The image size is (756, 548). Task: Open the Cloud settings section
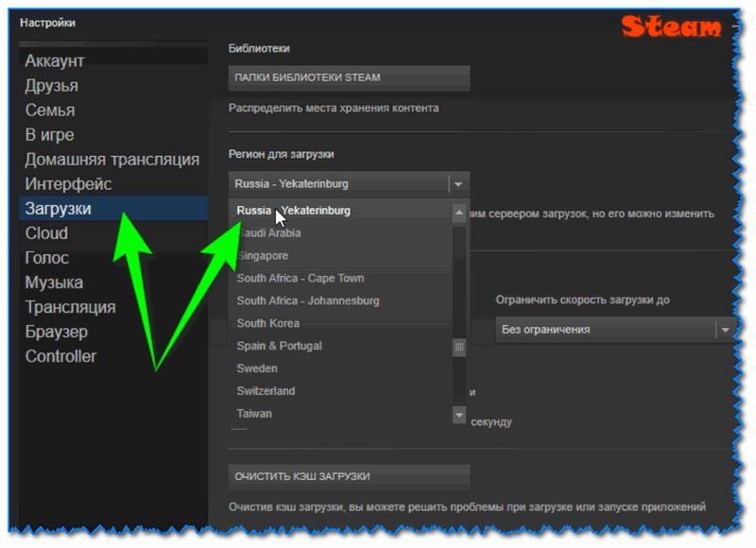tap(113, 232)
